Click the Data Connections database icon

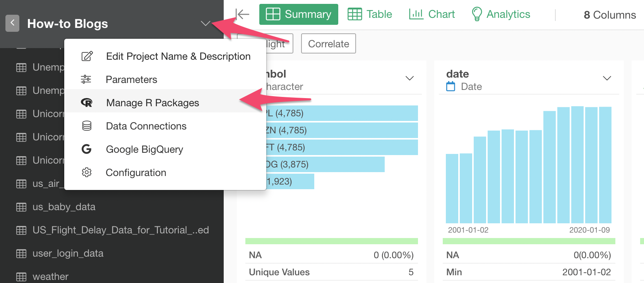tap(87, 126)
